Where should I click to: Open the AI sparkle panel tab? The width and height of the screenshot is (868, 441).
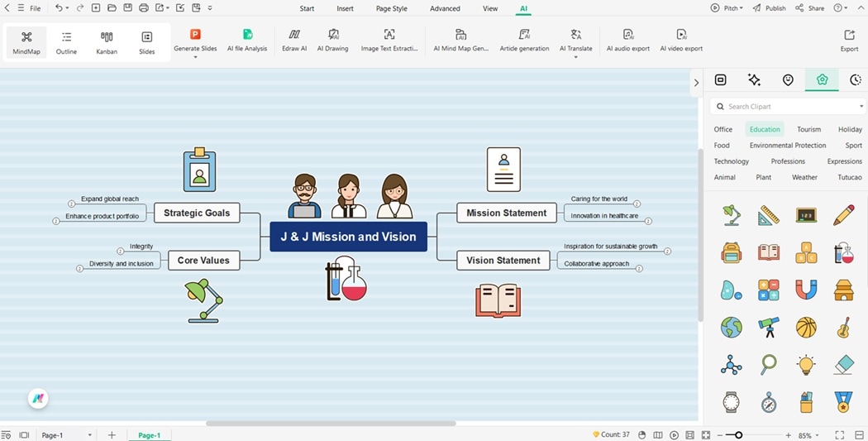pyautogui.click(x=754, y=79)
